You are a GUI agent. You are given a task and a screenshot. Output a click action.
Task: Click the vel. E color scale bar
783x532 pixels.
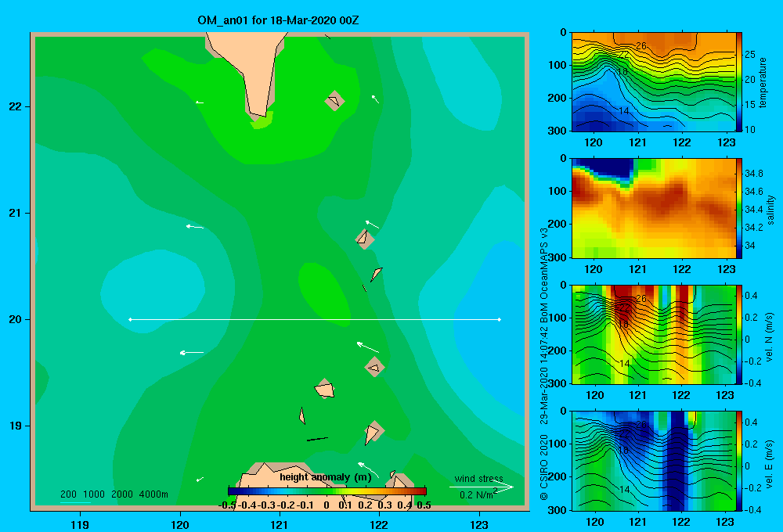click(739, 461)
